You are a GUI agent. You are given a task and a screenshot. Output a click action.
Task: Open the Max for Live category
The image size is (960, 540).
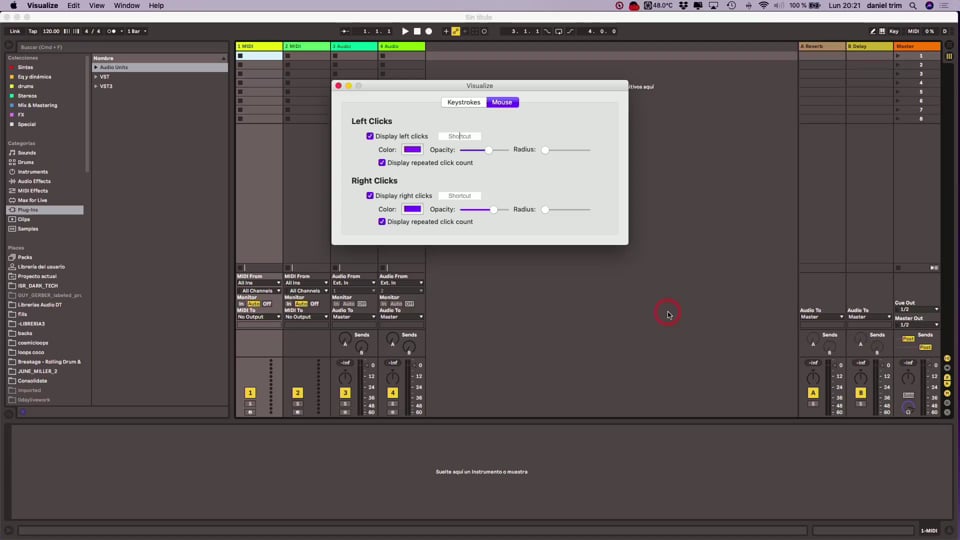point(28,200)
